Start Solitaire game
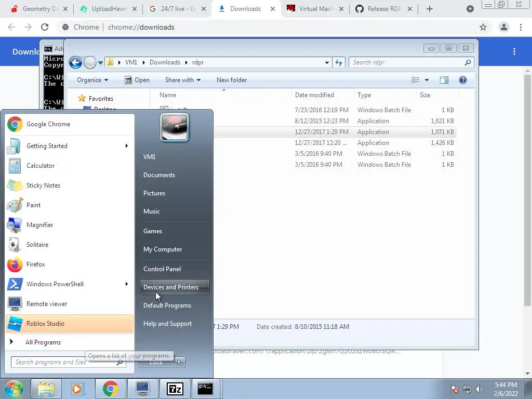Viewport: 532px width, 399px height. (70, 245)
